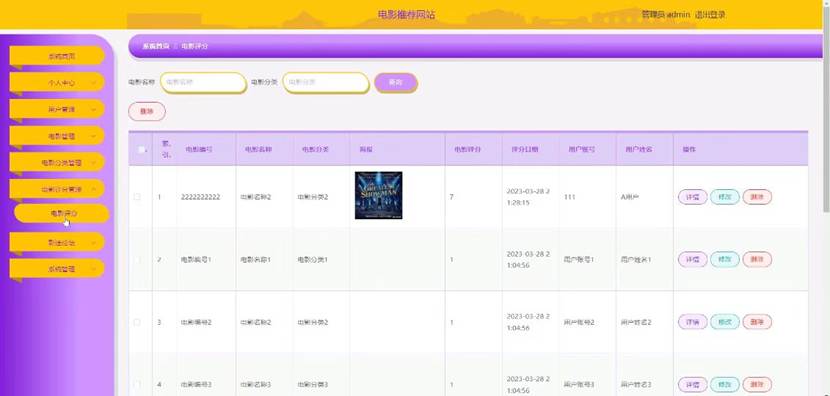The image size is (830, 396).
Task: Open 系统首页 in the sidebar
Action: point(57,56)
